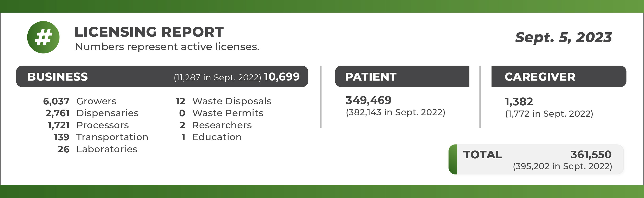Select the PATIENT header bar
This screenshot has width=644, height=198.
[402, 77]
